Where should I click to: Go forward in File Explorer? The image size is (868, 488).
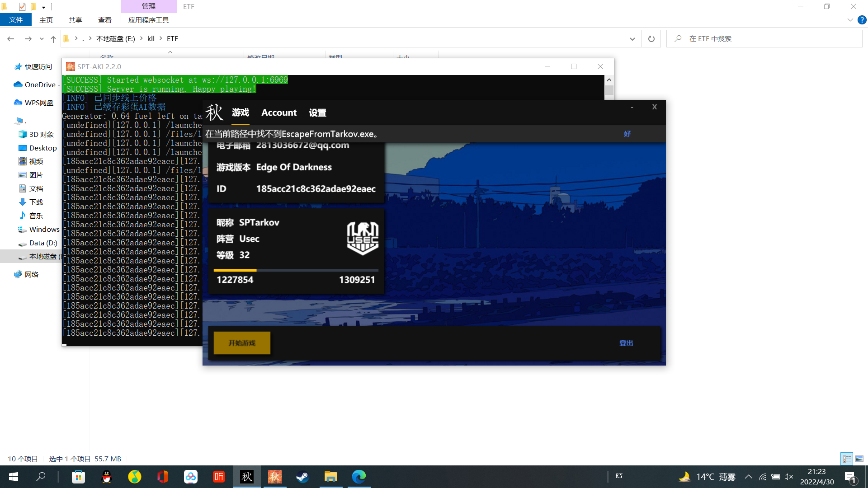[x=28, y=39]
